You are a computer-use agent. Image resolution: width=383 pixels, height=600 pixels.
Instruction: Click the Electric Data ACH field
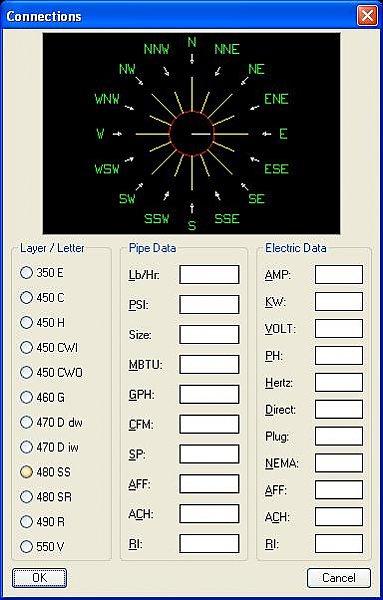click(x=339, y=517)
